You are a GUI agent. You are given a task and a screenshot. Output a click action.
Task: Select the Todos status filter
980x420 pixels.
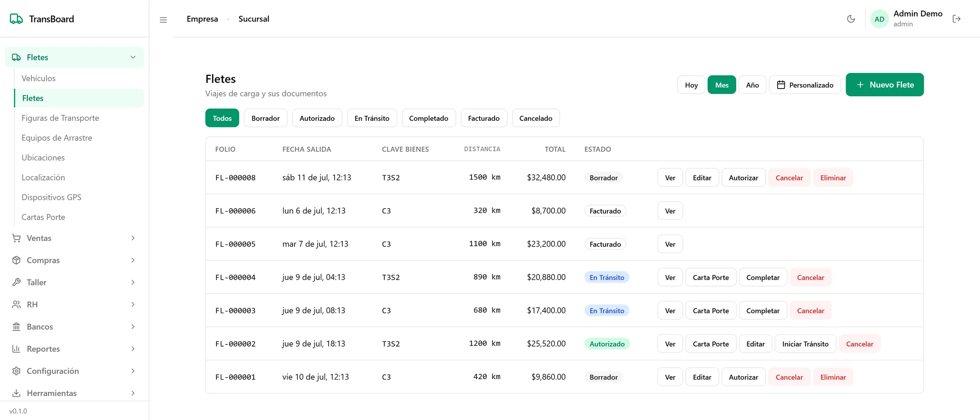[x=222, y=118]
